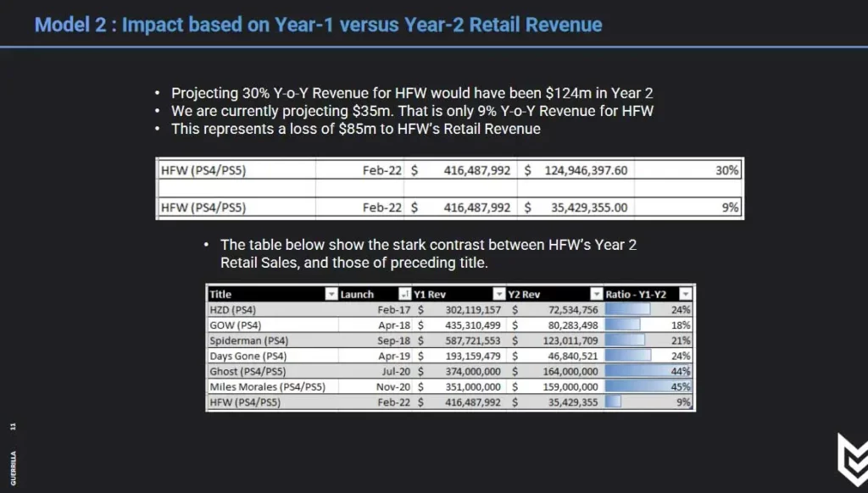The image size is (868, 493).
Task: Click the HZD (PS4) ratio data bar
Action: [627, 310]
